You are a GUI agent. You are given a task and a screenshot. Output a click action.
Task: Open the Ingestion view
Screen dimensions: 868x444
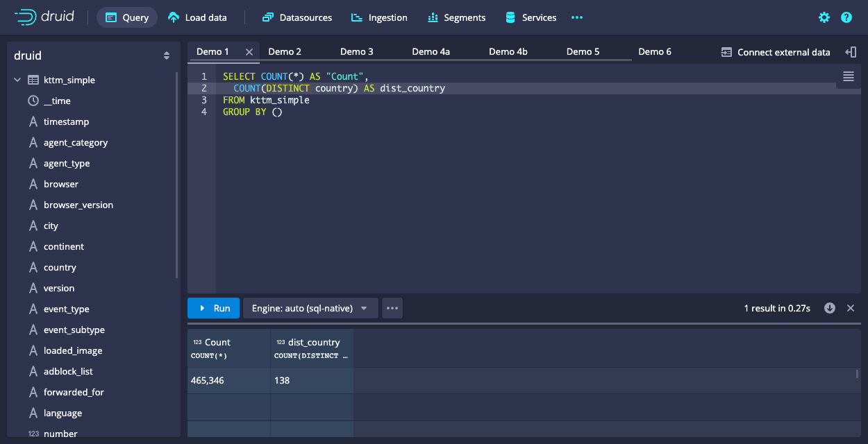(379, 17)
